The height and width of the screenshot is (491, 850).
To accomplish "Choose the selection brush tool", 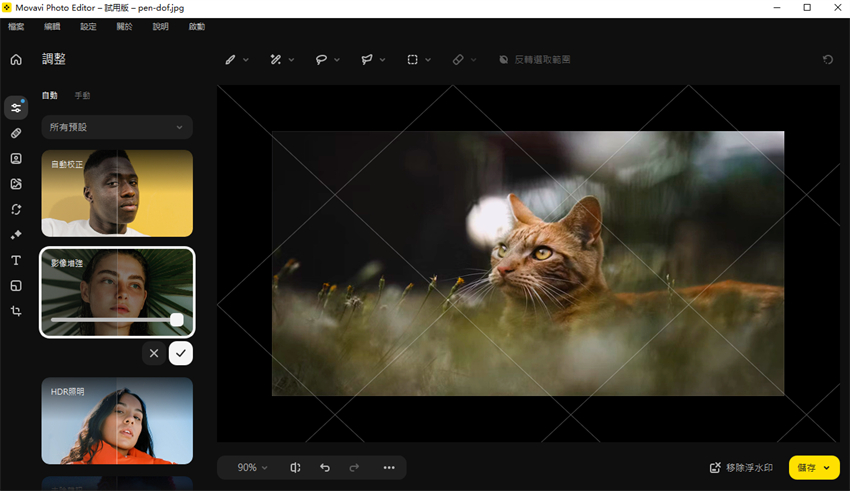I will tap(231, 60).
